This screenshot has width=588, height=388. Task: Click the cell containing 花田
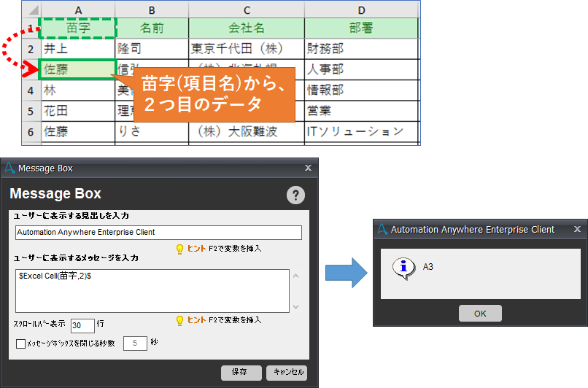[x=77, y=111]
